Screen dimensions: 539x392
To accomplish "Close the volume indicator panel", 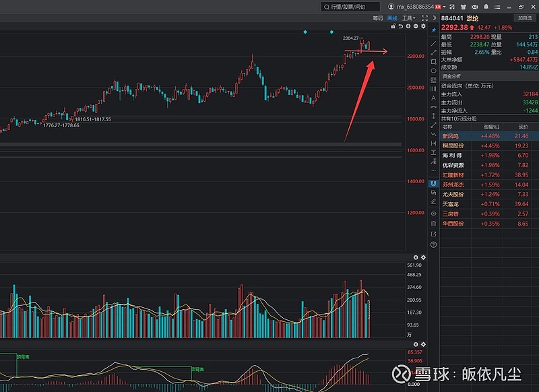I will [415, 258].
